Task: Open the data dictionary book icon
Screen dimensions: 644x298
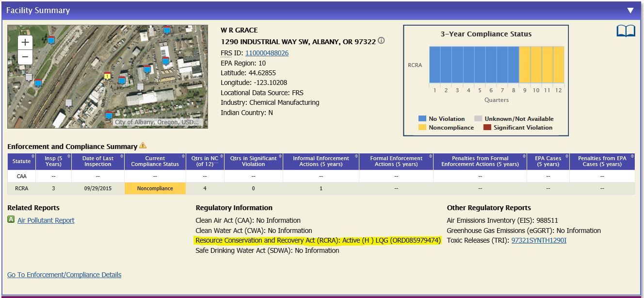Action: (x=626, y=31)
